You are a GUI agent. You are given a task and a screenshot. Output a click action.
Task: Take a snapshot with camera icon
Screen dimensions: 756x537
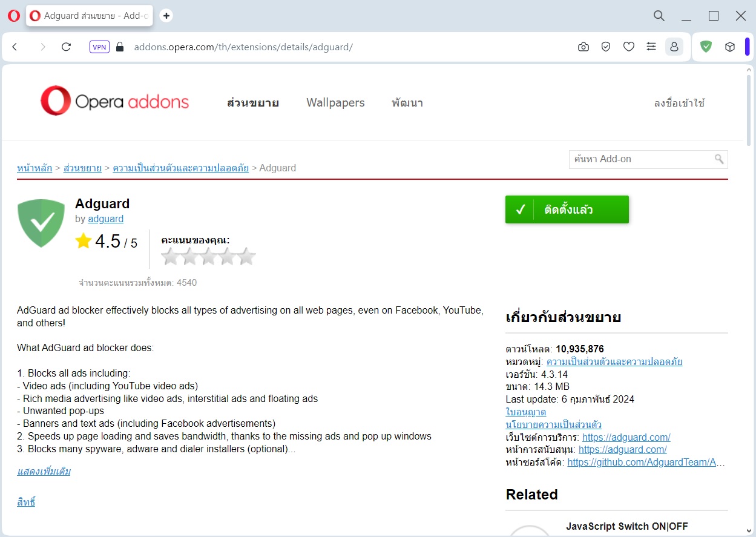pyautogui.click(x=583, y=47)
